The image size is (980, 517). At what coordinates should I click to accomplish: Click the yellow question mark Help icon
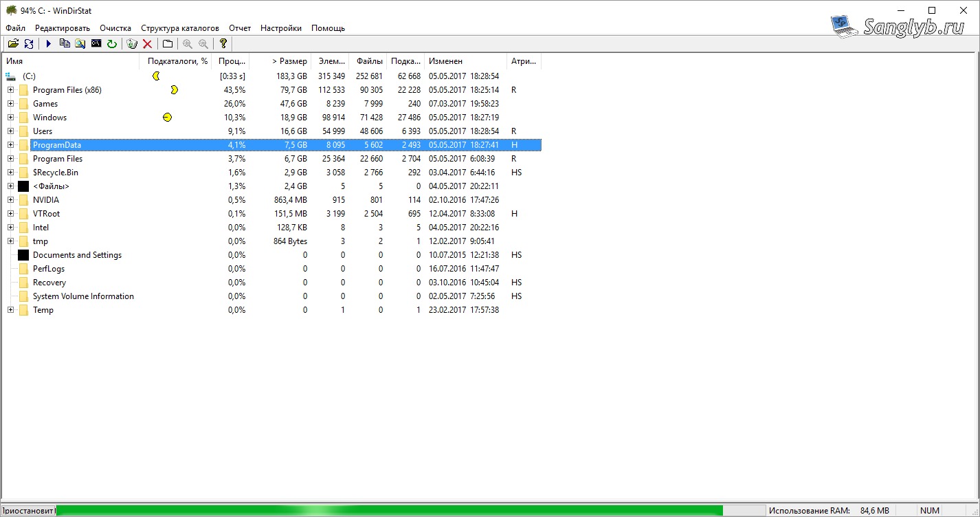pyautogui.click(x=223, y=43)
